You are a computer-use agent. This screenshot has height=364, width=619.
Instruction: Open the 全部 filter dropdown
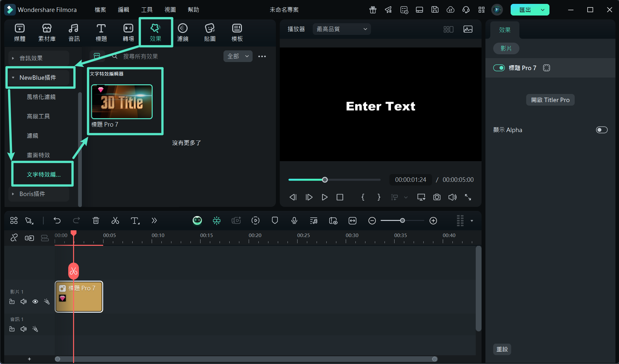(x=238, y=56)
